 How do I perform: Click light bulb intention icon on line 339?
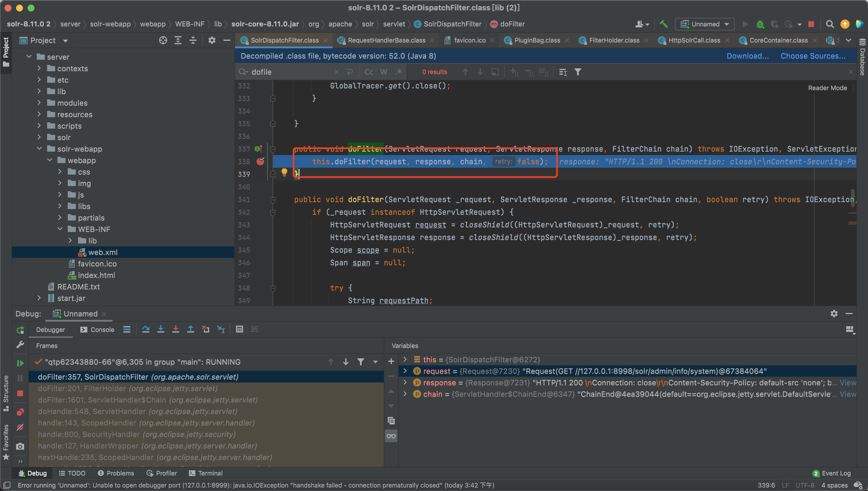click(284, 172)
